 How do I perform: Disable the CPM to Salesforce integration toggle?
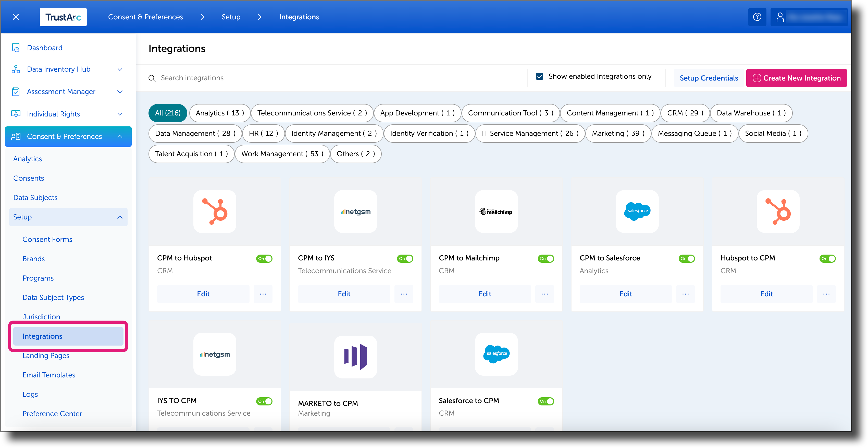[x=687, y=258]
